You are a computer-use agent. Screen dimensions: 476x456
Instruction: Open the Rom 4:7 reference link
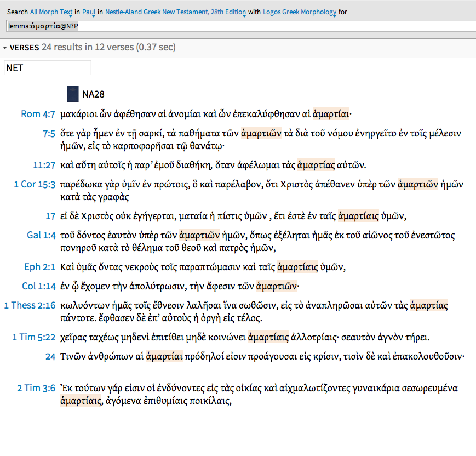click(x=38, y=114)
